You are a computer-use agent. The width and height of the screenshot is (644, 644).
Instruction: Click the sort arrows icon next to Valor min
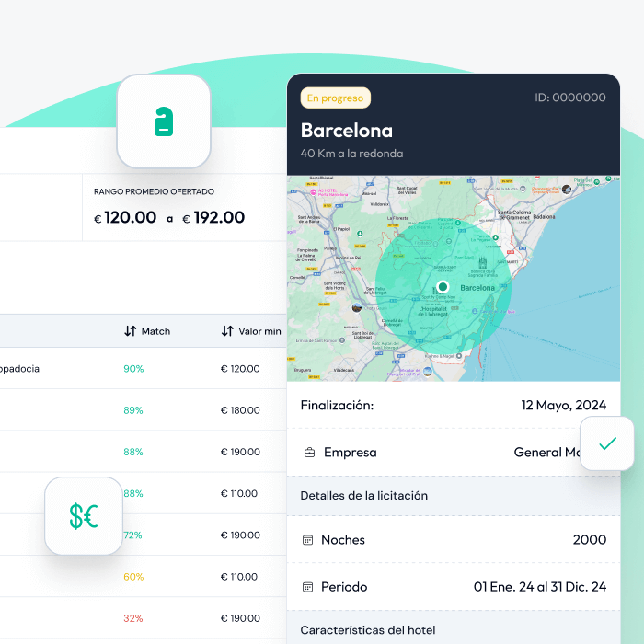tap(227, 331)
